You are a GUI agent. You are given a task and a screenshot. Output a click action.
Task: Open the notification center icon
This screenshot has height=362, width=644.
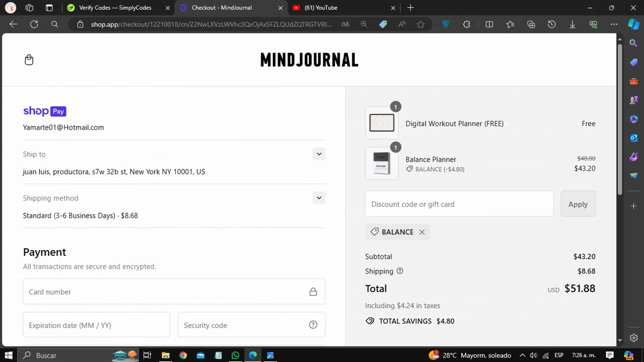tap(610, 355)
